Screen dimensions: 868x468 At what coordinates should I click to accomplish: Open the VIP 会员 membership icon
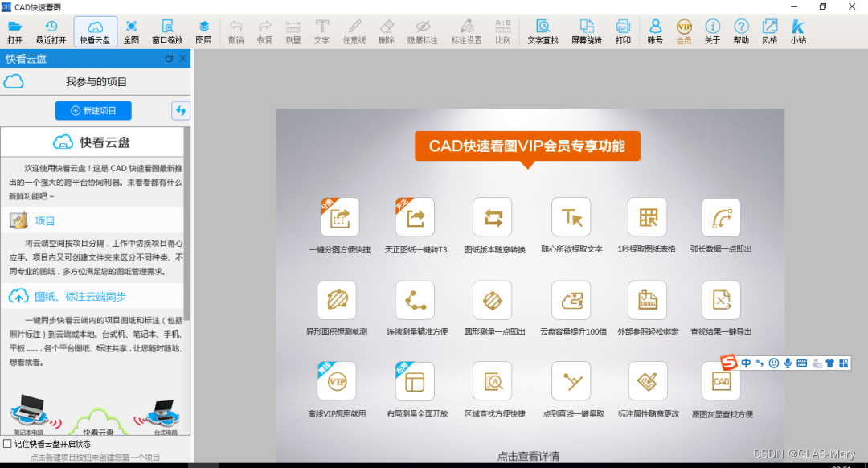pos(683,31)
